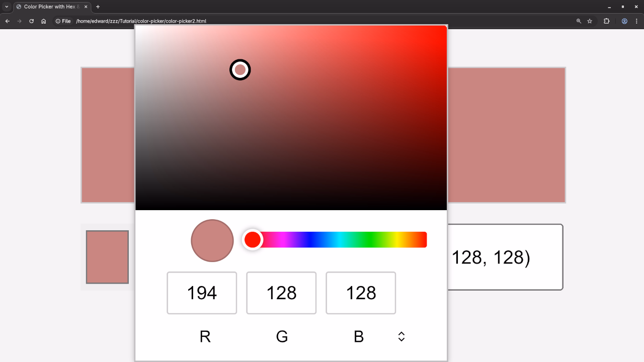
Task: Open the extensions puzzle icon
Action: (x=606, y=21)
